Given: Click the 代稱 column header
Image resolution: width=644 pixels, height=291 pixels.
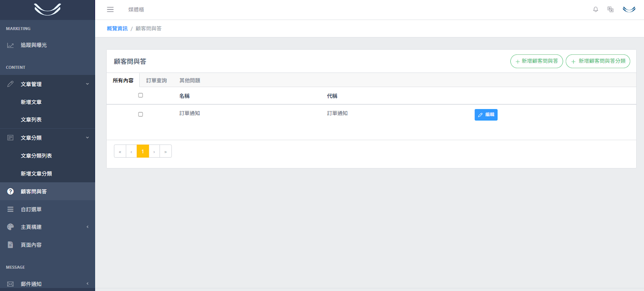Looking at the screenshot, I should click(332, 96).
